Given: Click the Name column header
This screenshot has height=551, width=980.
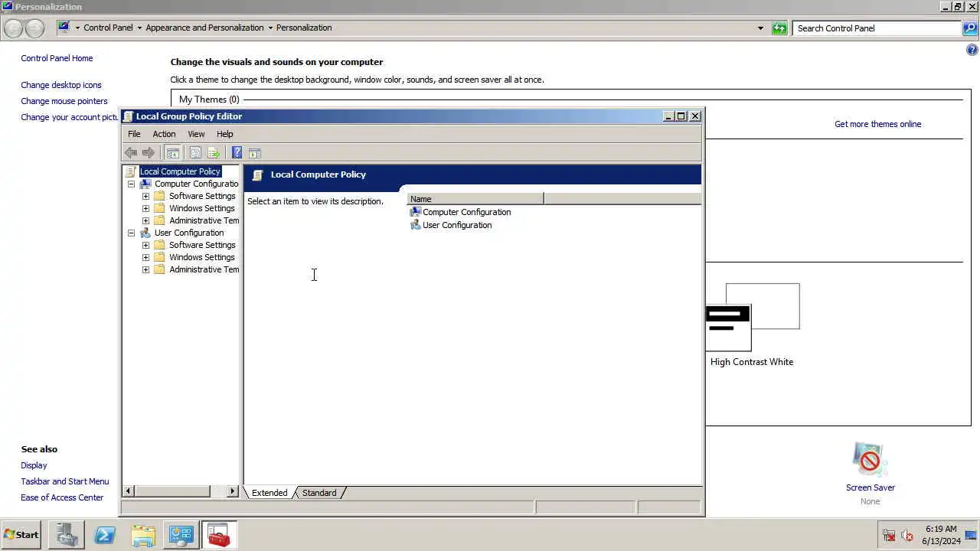Looking at the screenshot, I should [x=475, y=199].
